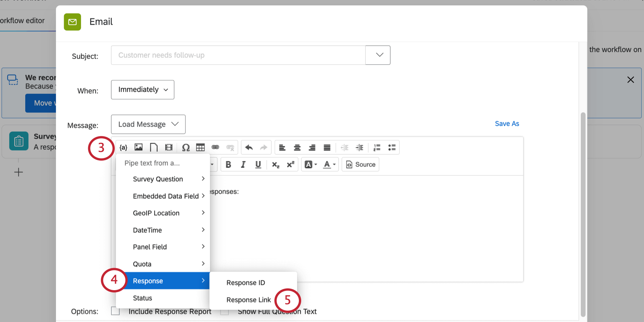The width and height of the screenshot is (644, 322).
Task: Apply bold formatting
Action: pos(228,164)
